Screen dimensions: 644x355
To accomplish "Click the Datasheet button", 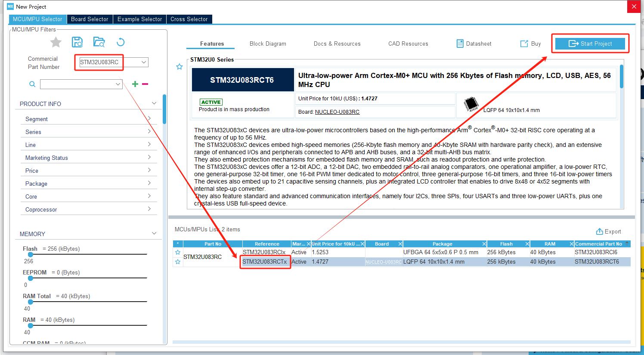I will point(474,44).
